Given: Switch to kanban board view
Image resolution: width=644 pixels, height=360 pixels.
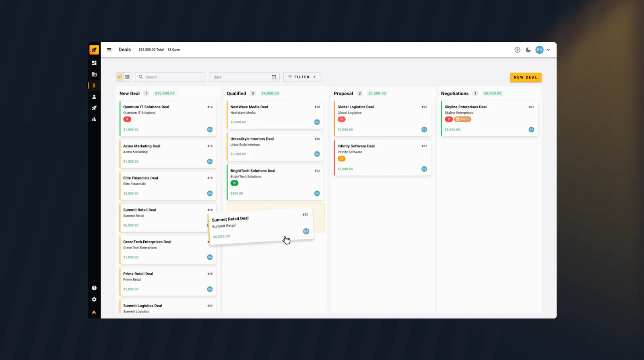Looking at the screenshot, I should coord(120,77).
